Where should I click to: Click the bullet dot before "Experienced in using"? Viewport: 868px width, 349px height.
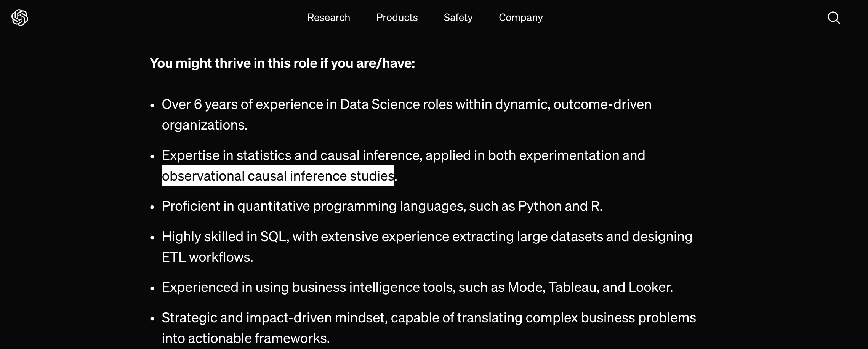click(152, 288)
